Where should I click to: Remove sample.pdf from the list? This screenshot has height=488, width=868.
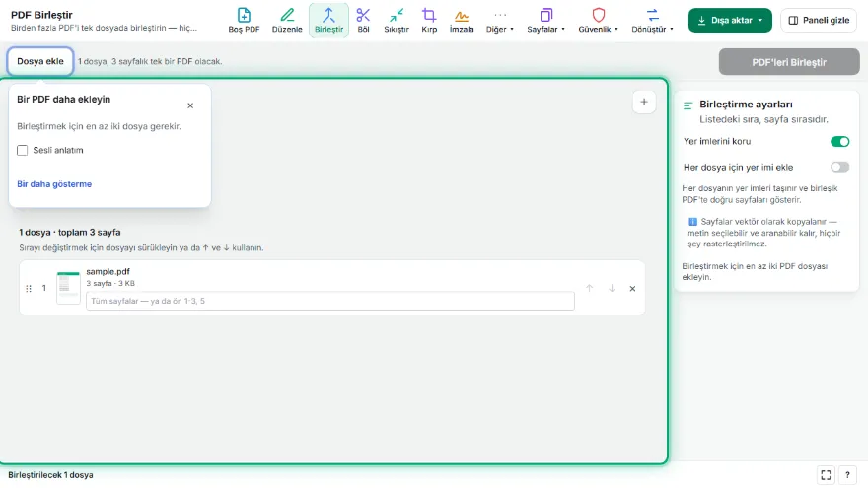pyautogui.click(x=632, y=288)
